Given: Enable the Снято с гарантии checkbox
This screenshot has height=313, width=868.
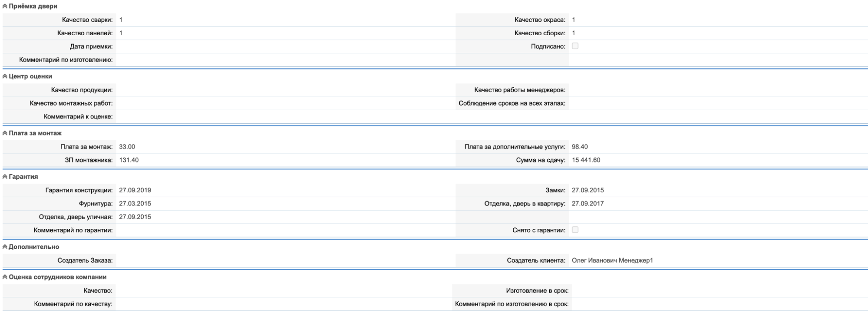Looking at the screenshot, I should (x=575, y=230).
